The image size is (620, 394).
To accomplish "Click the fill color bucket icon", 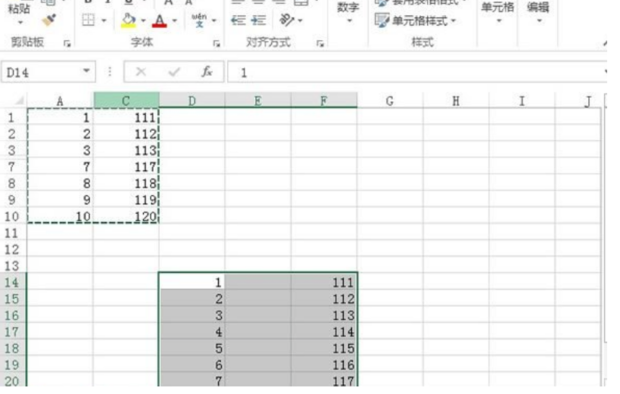I will (x=129, y=20).
